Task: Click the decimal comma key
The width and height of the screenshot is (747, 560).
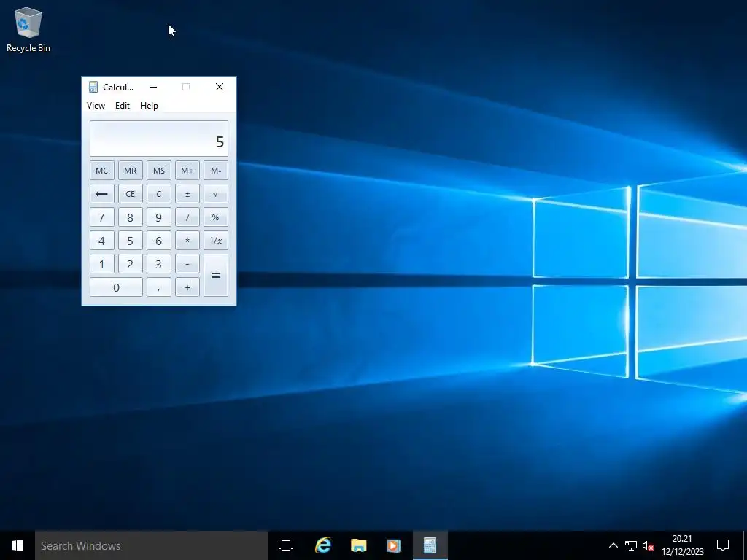Action: (159, 287)
